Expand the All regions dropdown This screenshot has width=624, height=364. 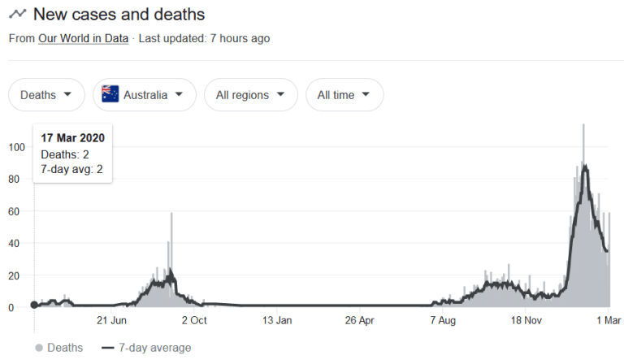[x=250, y=95]
